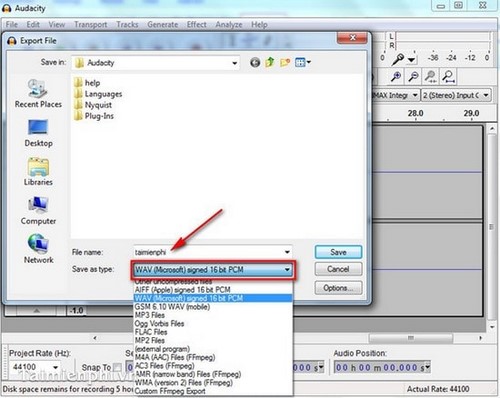
Task: Go to Desktop location in sidebar
Action: [38, 133]
